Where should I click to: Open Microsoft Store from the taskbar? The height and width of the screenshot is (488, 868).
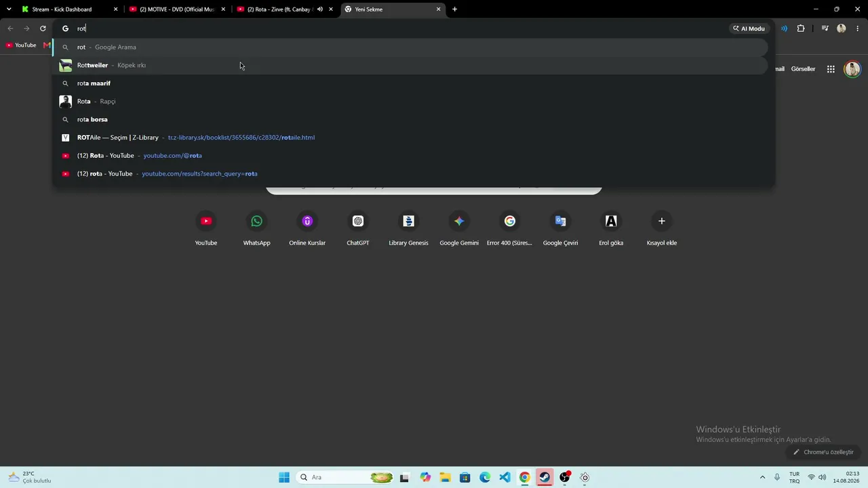pyautogui.click(x=465, y=477)
